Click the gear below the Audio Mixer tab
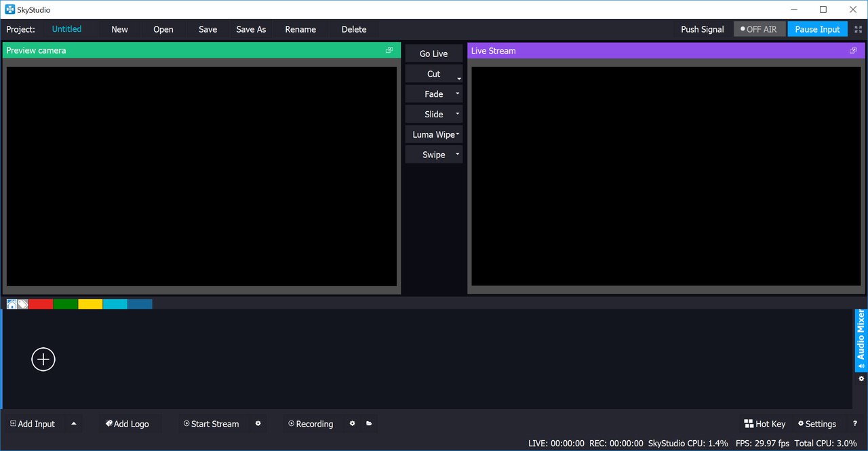This screenshot has width=868, height=451. click(861, 379)
